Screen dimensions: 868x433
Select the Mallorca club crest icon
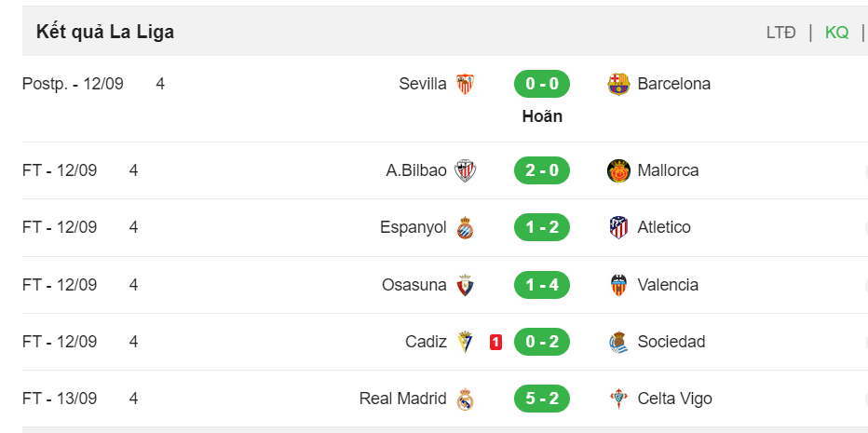618,170
